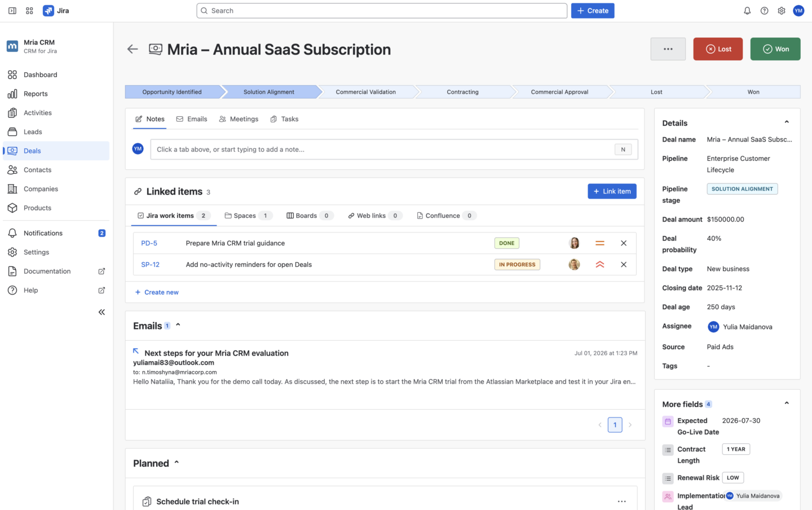Click the assignee avatar on SP-12 row

[x=575, y=265]
